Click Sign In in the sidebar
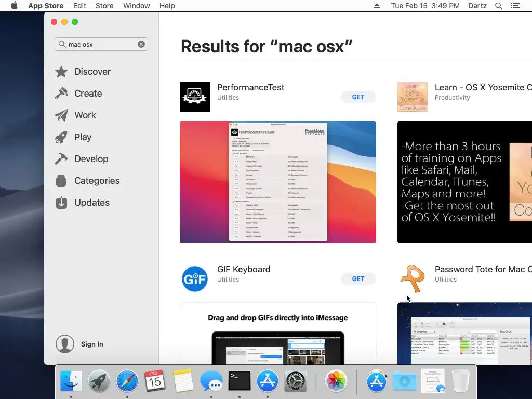 pos(92,344)
